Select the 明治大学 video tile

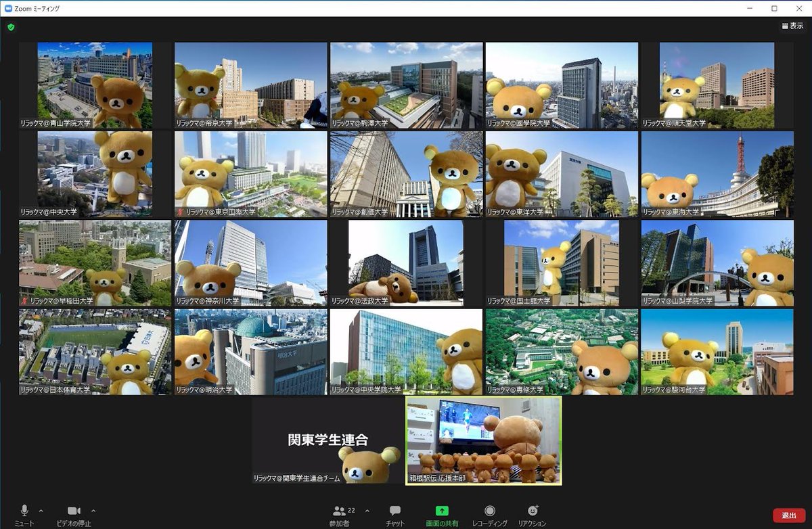coord(251,352)
